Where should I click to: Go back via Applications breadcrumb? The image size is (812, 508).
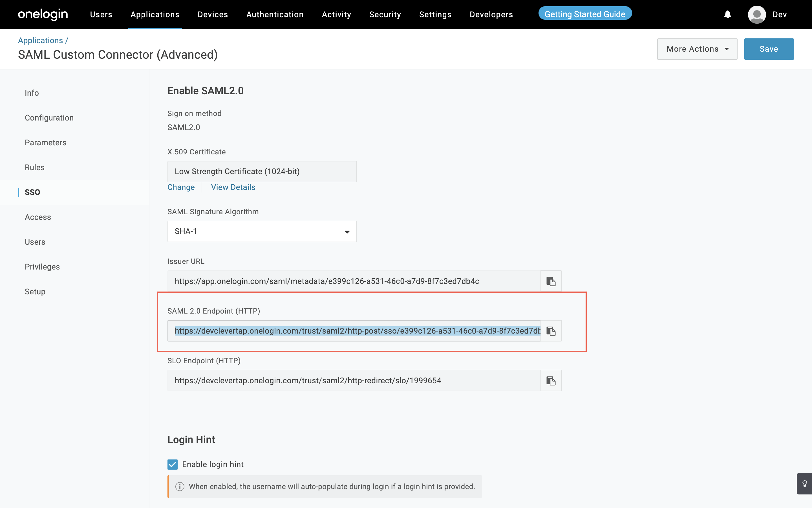pyautogui.click(x=40, y=40)
